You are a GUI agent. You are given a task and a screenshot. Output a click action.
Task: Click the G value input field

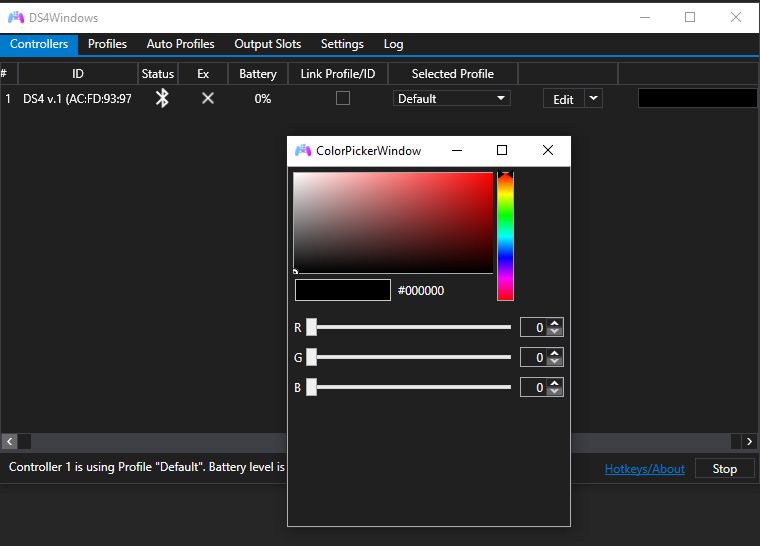point(534,357)
